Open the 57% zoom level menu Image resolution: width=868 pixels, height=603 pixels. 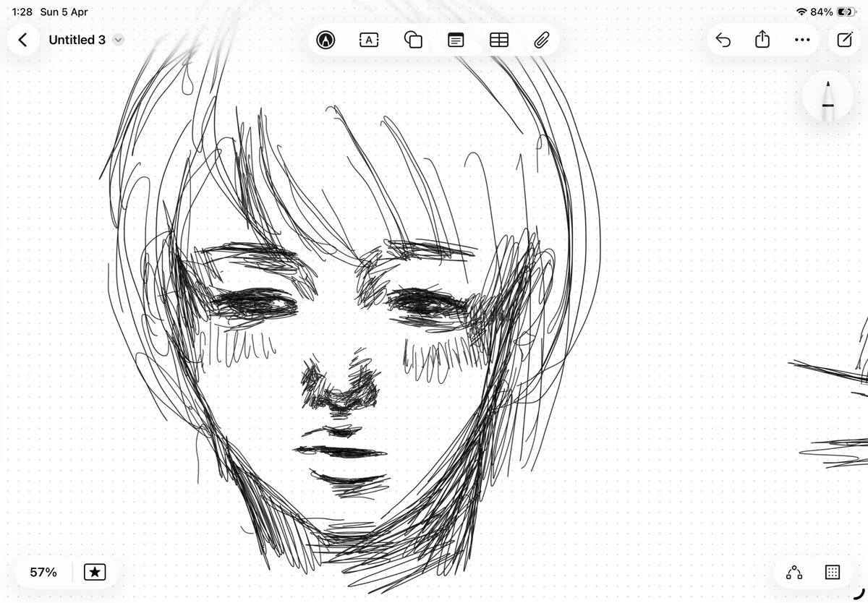coord(43,573)
